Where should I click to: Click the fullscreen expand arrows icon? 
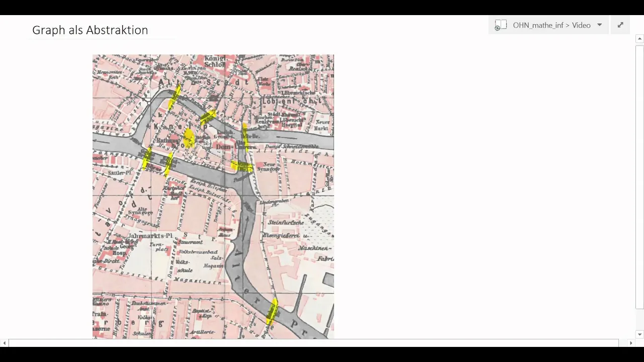(x=620, y=25)
